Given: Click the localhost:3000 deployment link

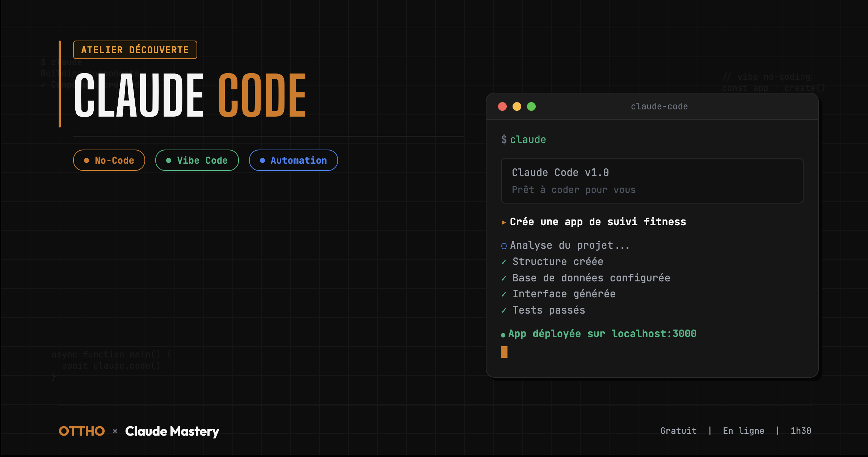Looking at the screenshot, I should [x=654, y=334].
